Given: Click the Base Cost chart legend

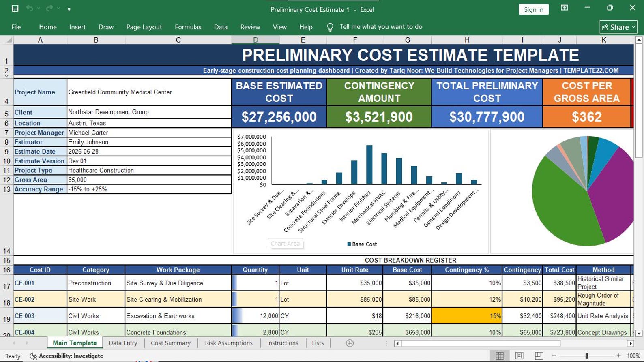Looking at the screenshot, I should 362,244.
